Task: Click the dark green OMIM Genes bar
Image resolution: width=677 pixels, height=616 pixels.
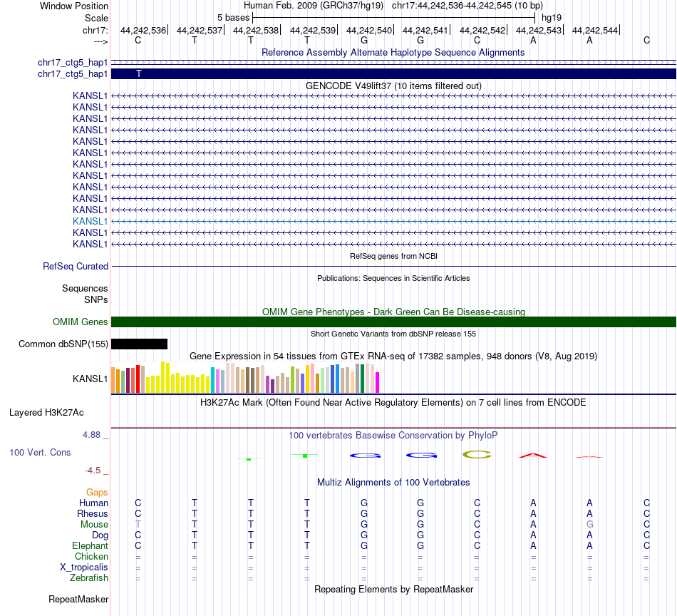Action: (393, 322)
